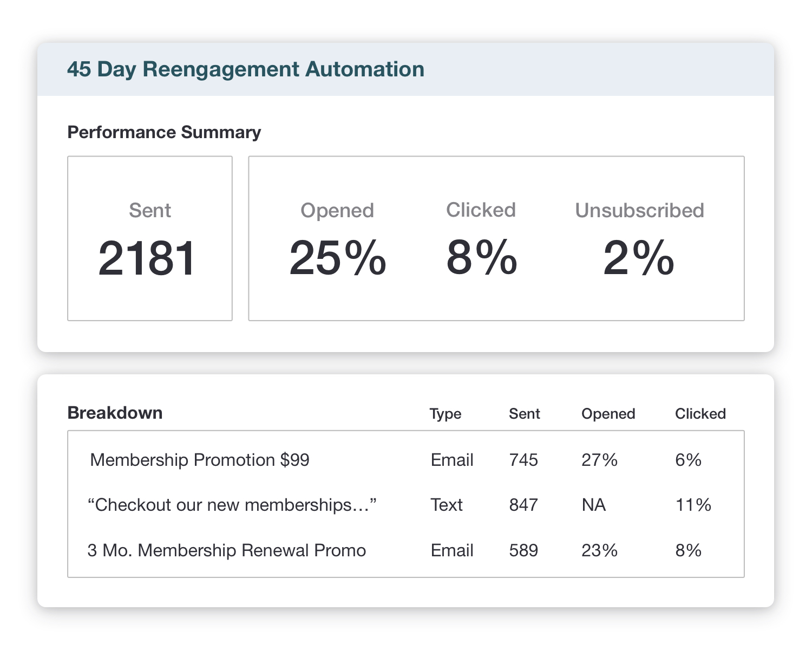Open the "Checkout our new memberships…" text message
Viewport: 812px width, 650px height.
(232, 505)
